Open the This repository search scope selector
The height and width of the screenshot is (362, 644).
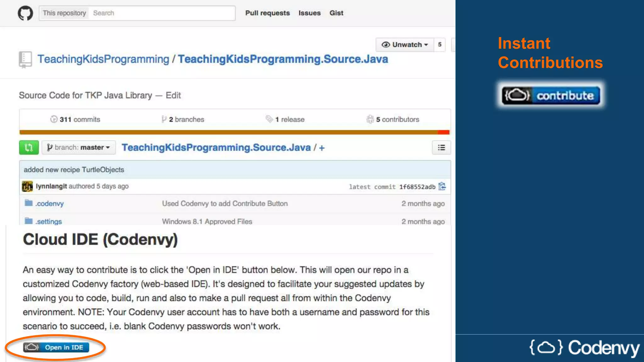[64, 13]
